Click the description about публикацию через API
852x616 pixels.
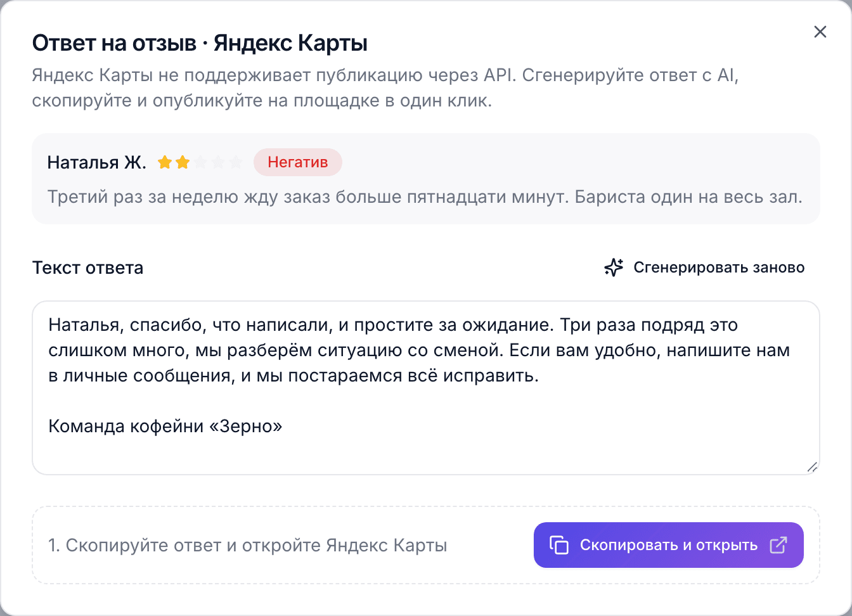pyautogui.click(x=385, y=88)
